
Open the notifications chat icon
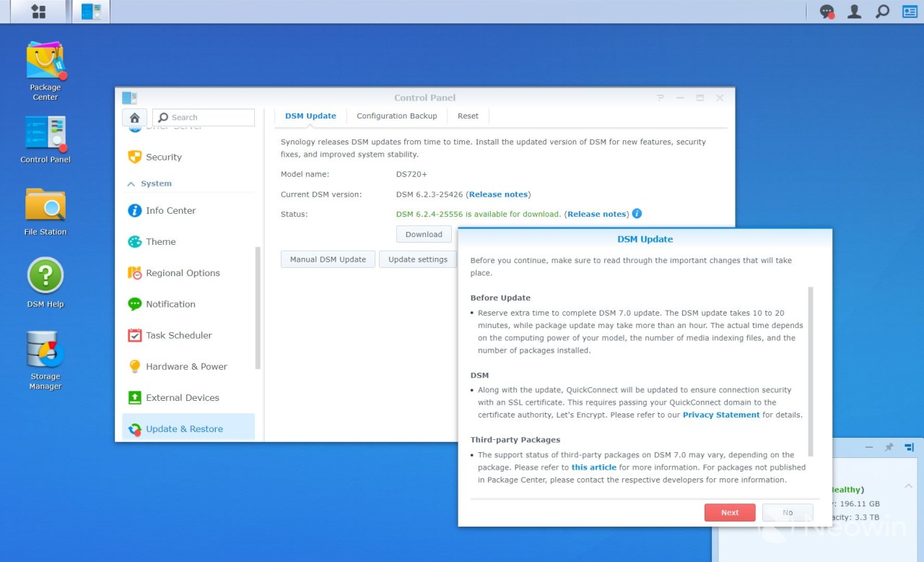point(827,12)
